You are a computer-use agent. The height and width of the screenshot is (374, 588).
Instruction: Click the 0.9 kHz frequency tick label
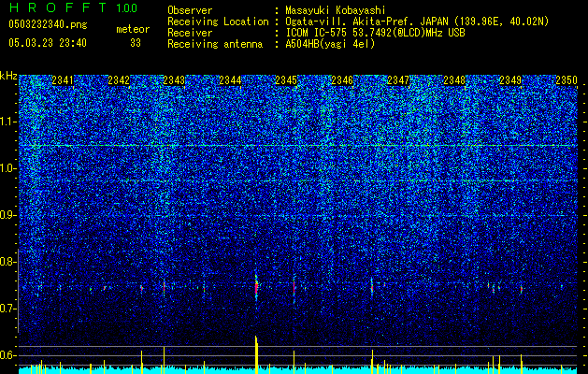click(8, 215)
